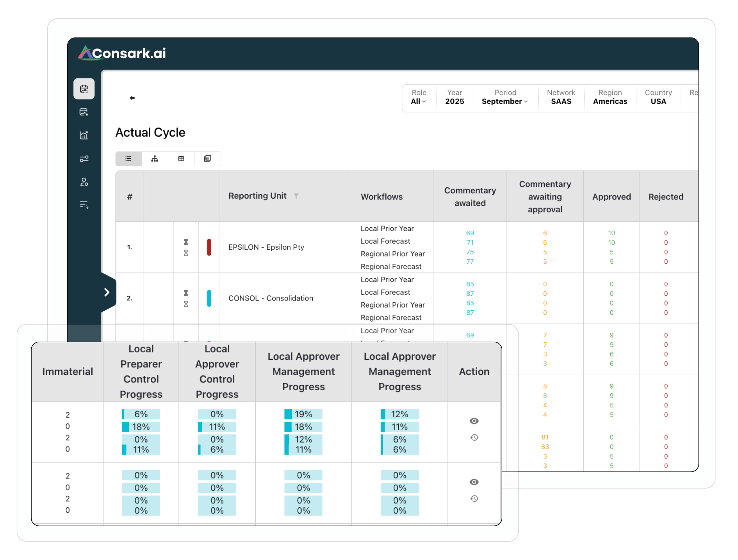
Task: Open history for the second progress row
Action: pos(474,498)
